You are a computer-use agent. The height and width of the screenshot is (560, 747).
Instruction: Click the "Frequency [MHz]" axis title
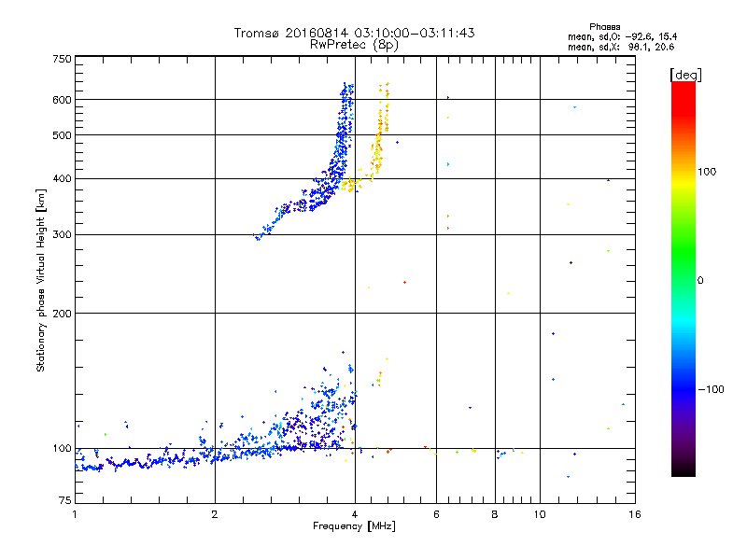tap(354, 526)
